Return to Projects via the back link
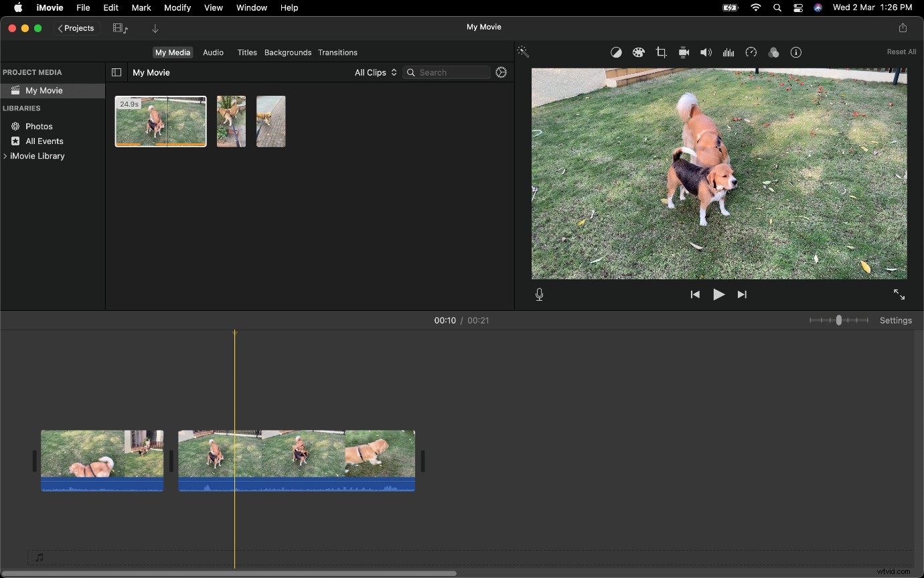The width and height of the screenshot is (924, 578). pyautogui.click(x=76, y=28)
